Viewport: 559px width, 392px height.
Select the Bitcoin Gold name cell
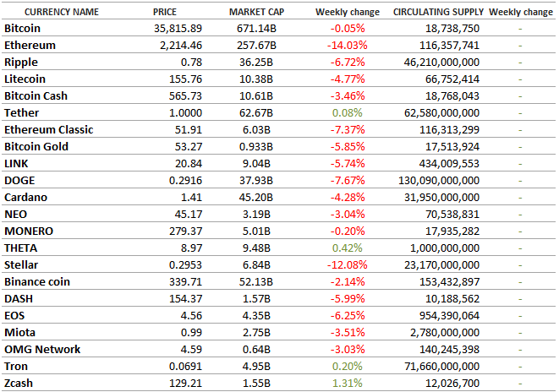36,147
